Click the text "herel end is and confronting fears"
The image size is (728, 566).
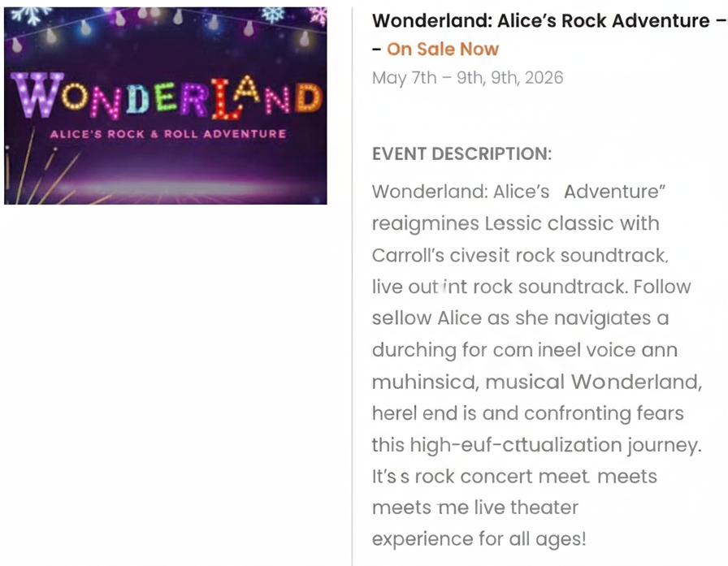click(x=527, y=413)
